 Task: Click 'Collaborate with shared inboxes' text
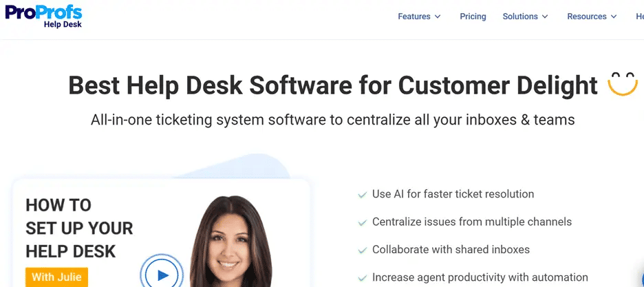(451, 249)
